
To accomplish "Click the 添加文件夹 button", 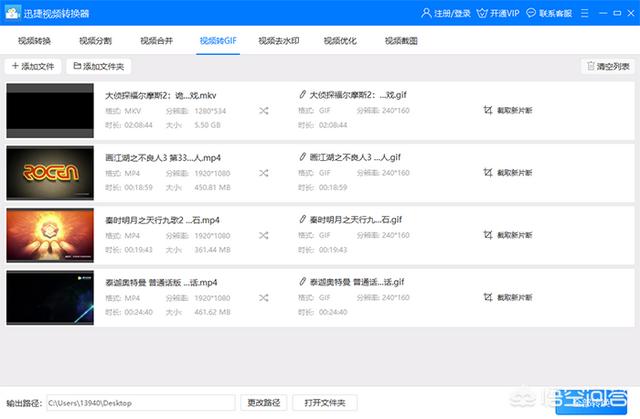I will pyautogui.click(x=99, y=66).
